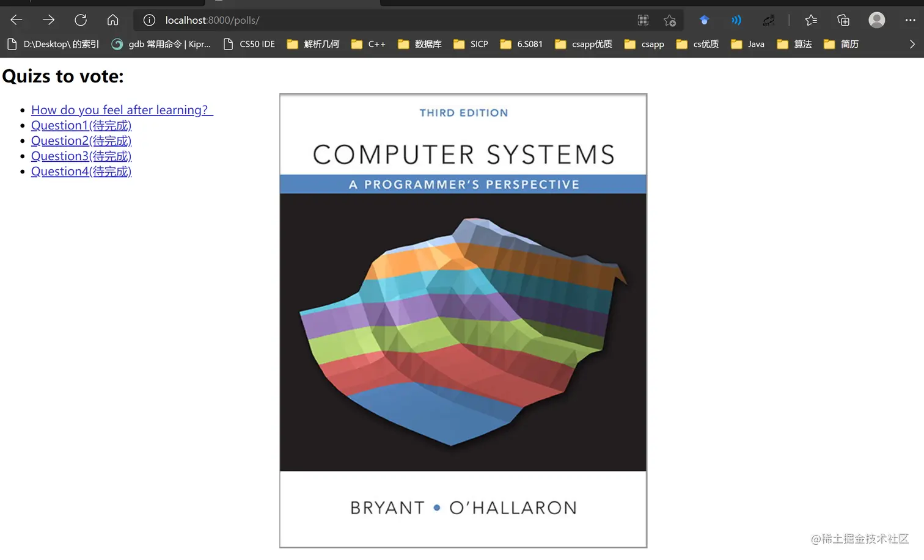924x560 pixels.
Task: Open the Java bookmark folder
Action: pyautogui.click(x=747, y=44)
